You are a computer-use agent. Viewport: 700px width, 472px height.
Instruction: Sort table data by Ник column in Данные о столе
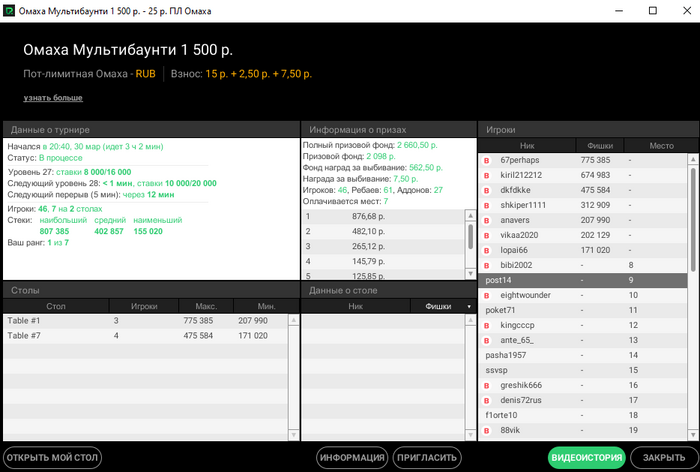tap(355, 306)
